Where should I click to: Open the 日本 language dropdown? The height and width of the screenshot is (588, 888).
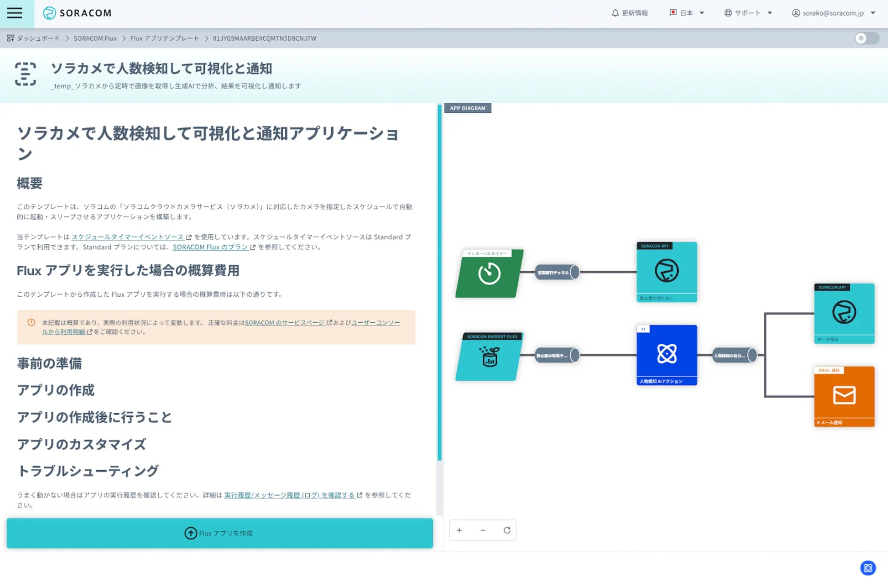pyautogui.click(x=686, y=13)
